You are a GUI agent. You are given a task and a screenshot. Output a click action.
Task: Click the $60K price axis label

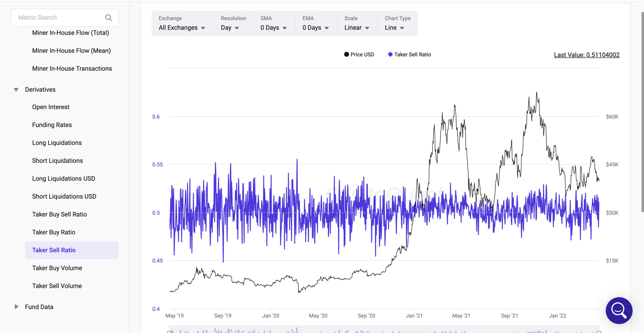pos(612,116)
